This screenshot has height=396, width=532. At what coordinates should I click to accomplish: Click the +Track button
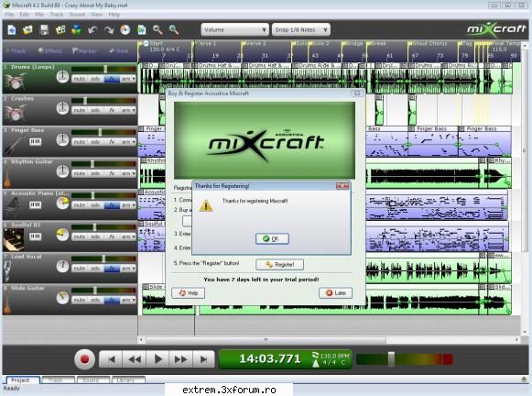(x=16, y=51)
